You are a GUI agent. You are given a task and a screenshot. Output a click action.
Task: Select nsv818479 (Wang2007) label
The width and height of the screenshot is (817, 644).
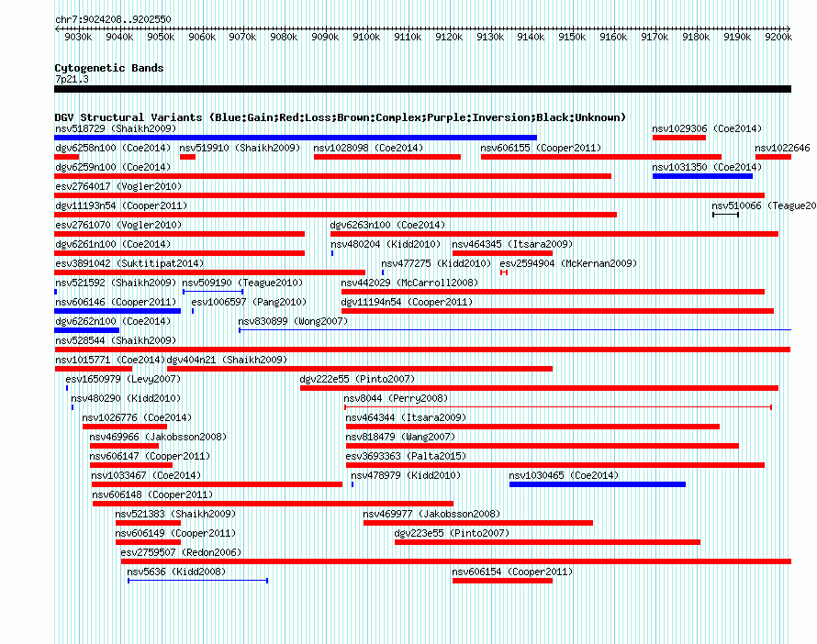pos(400,437)
